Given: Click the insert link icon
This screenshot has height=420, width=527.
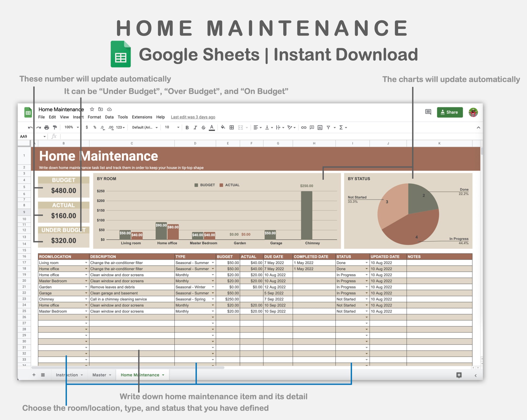Looking at the screenshot, I should [304, 128].
